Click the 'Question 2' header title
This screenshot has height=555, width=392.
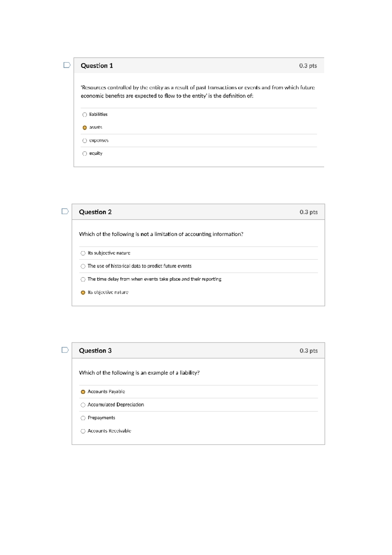pos(95,212)
